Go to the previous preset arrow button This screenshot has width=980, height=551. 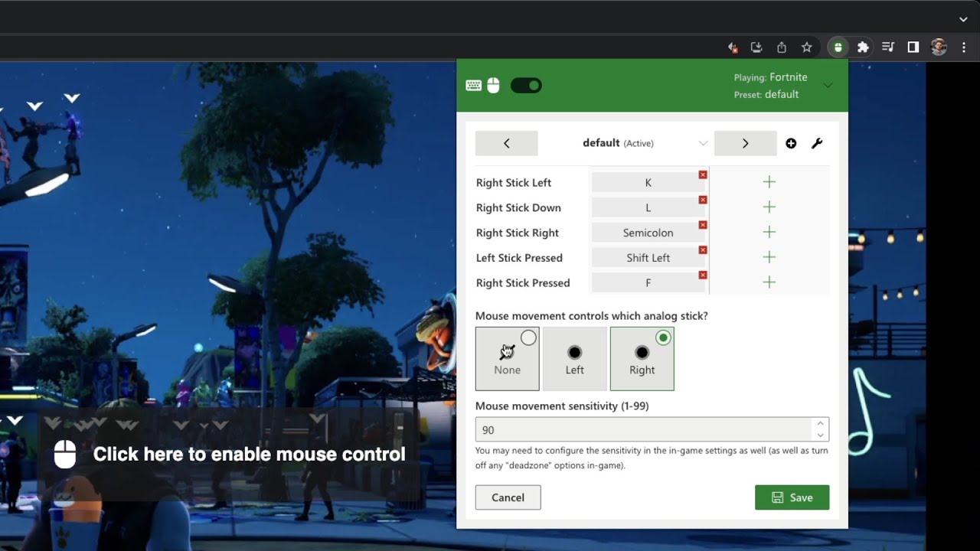coord(507,143)
